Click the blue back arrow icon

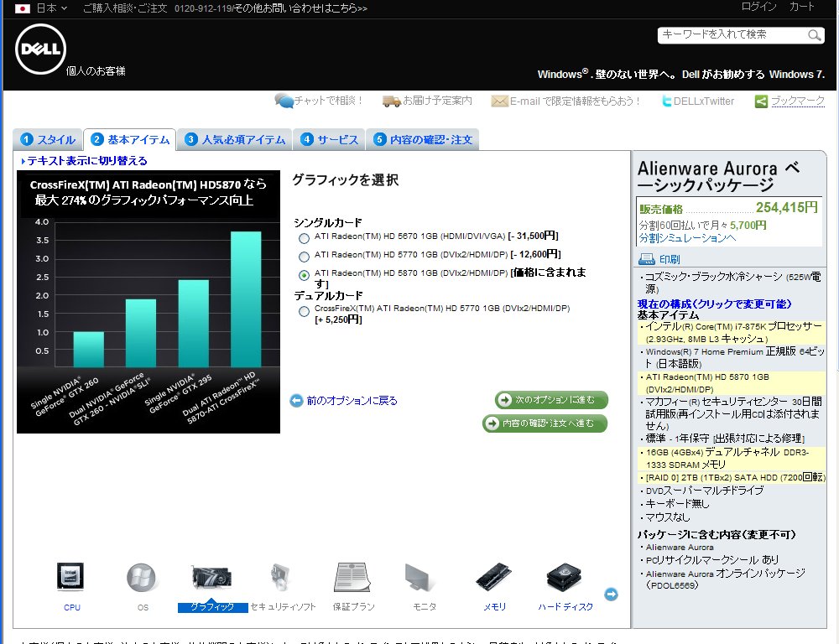coord(296,401)
